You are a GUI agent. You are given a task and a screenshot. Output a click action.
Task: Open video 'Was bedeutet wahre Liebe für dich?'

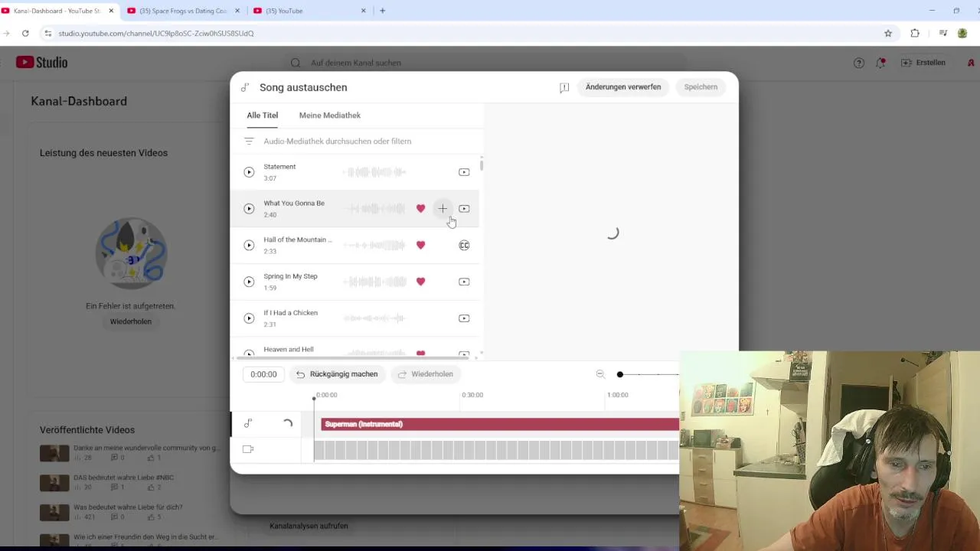(128, 507)
